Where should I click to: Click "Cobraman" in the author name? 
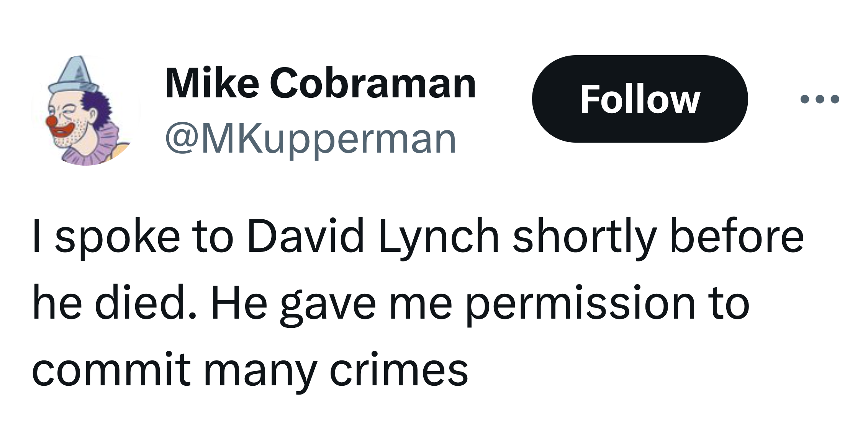point(373,83)
